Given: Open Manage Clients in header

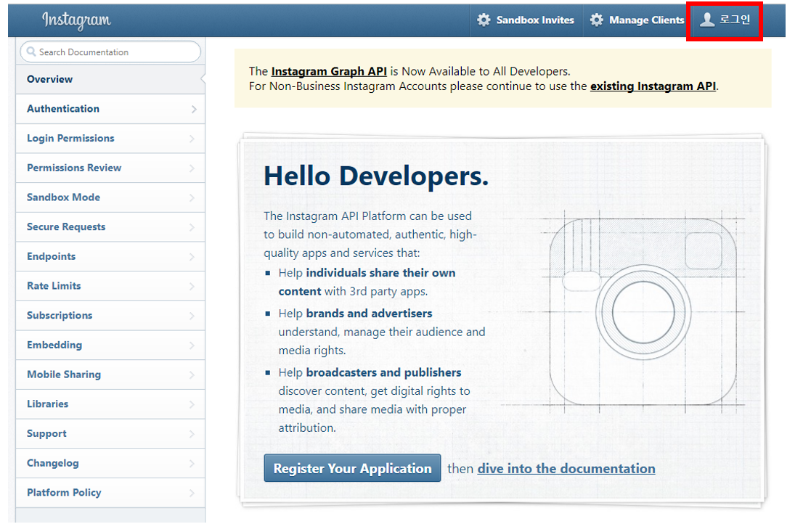Looking at the screenshot, I should pyautogui.click(x=637, y=20).
